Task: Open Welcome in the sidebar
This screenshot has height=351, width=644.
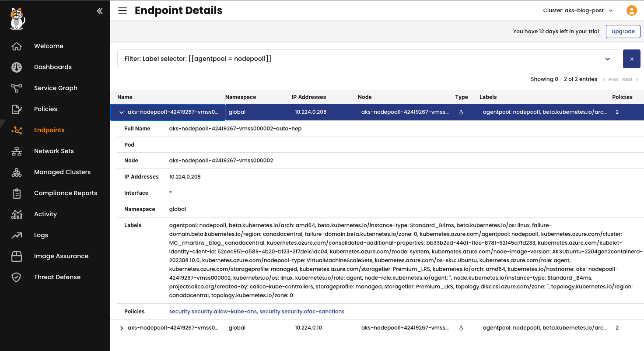Action: 49,46
